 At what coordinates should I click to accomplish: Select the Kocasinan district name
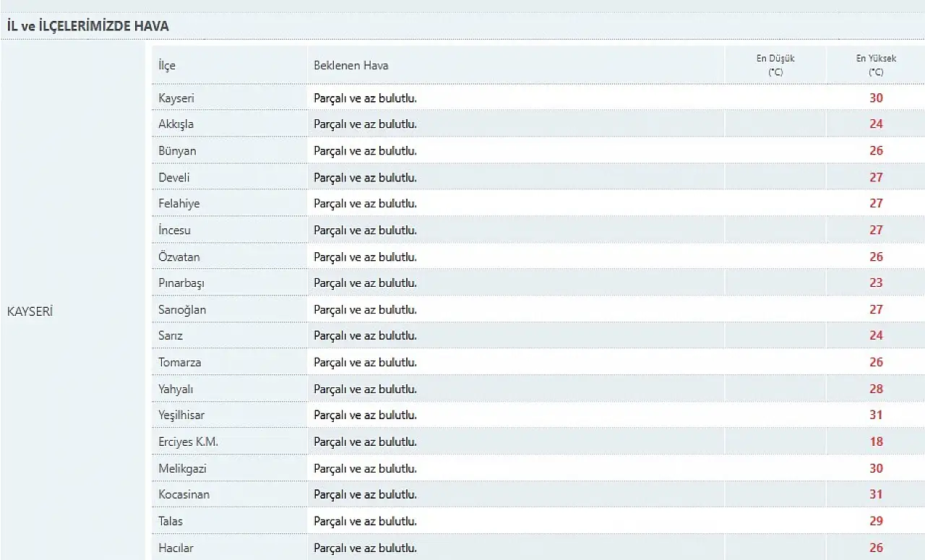pyautogui.click(x=184, y=495)
